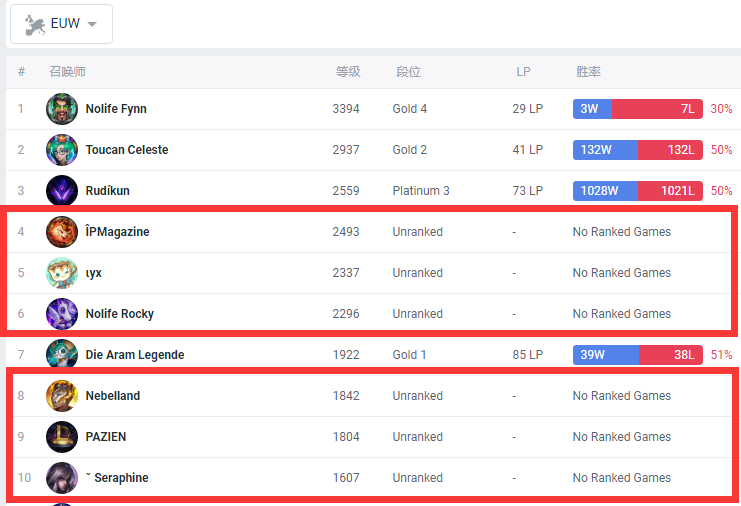Click Rudíkun's purple profile avatar
Viewport: 741px width, 506px height.
click(x=62, y=191)
